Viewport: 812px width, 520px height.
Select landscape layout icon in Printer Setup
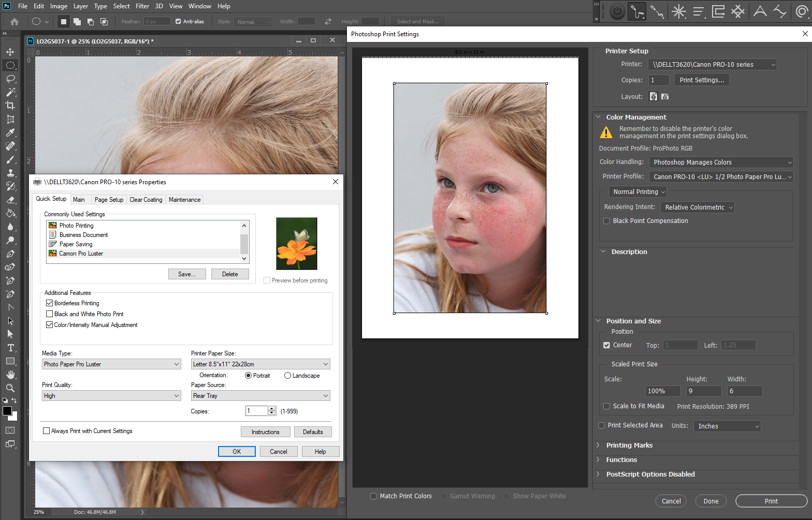pyautogui.click(x=665, y=97)
